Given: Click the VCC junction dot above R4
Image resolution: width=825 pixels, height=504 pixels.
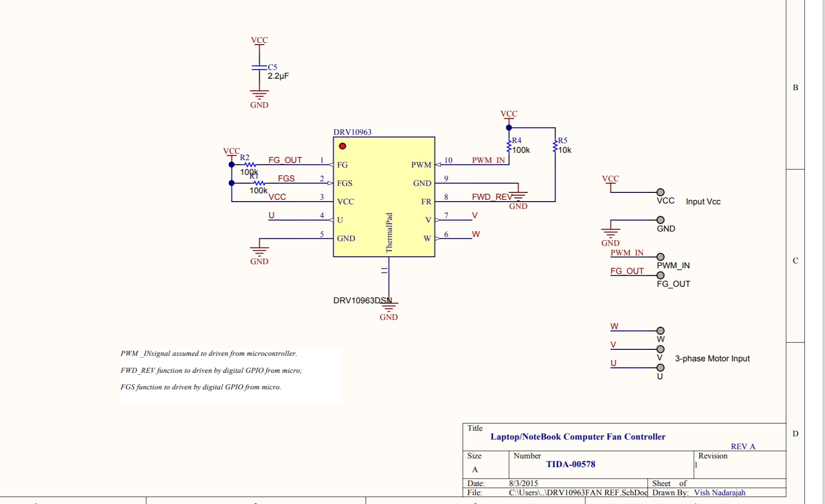Looking at the screenshot, I should tap(509, 128).
